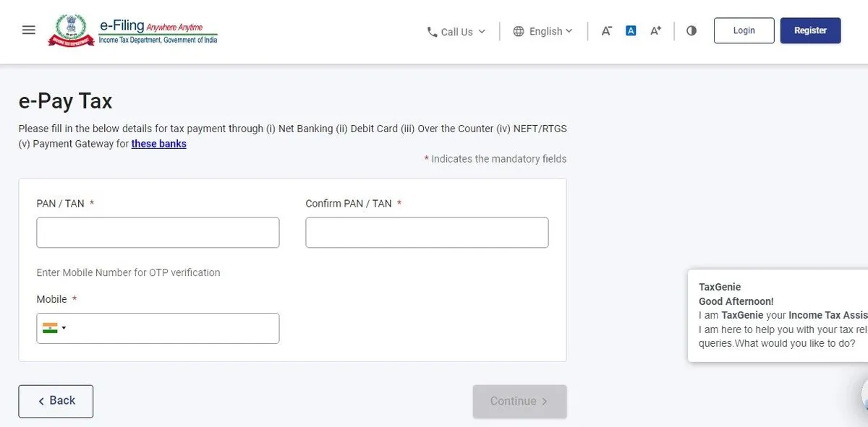Viewport: 868px width, 427px height.
Task: Click the Confirm PAN / TAN field
Action: pos(427,233)
